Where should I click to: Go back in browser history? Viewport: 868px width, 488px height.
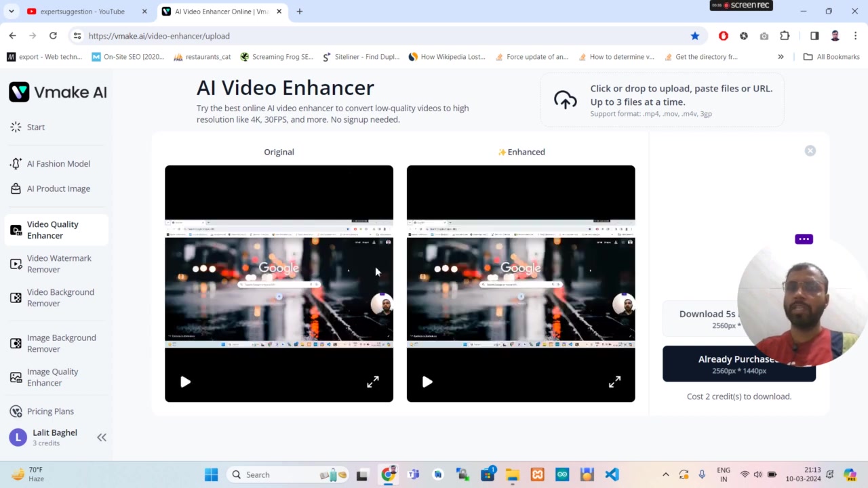(12, 36)
